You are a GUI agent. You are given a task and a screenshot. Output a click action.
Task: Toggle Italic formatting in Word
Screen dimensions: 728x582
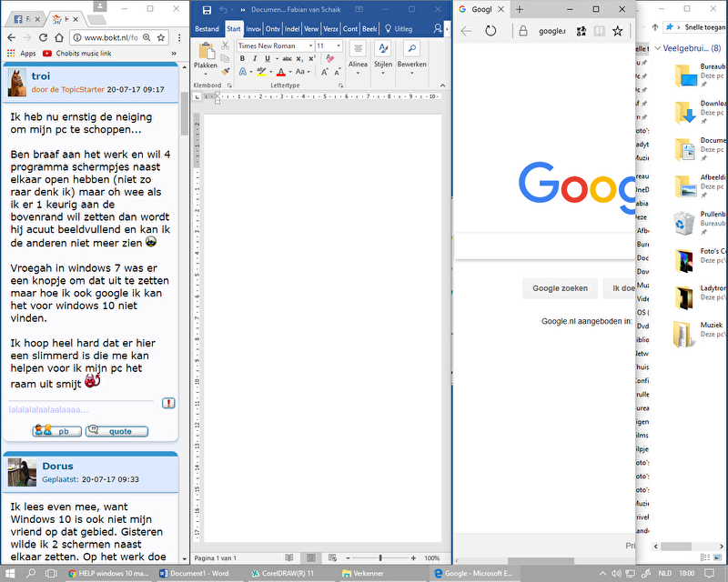[255, 58]
